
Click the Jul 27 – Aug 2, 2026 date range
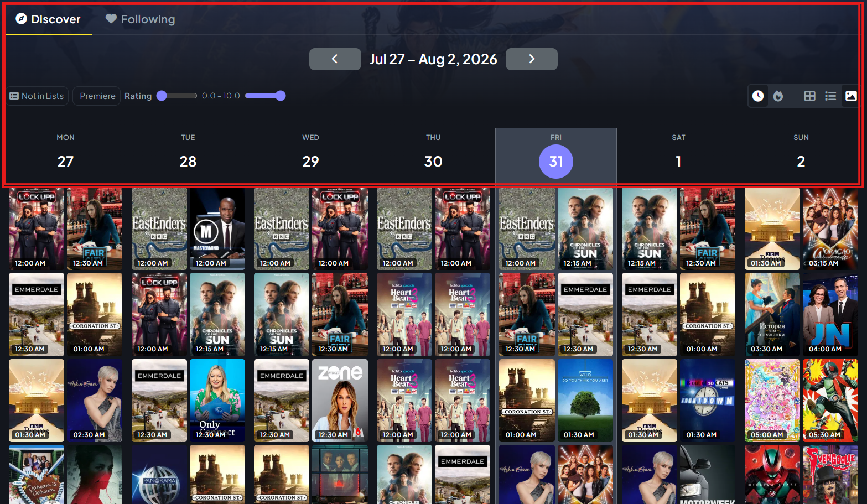pyautogui.click(x=433, y=59)
